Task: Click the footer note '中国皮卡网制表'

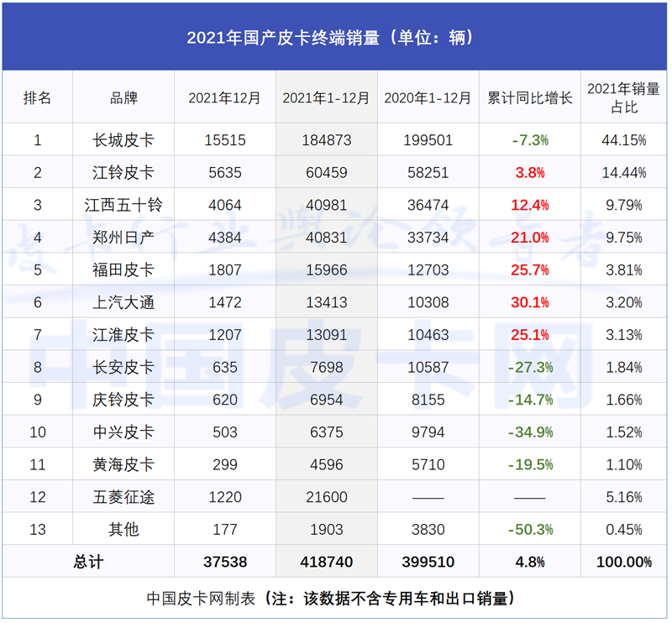Action: 201,599
